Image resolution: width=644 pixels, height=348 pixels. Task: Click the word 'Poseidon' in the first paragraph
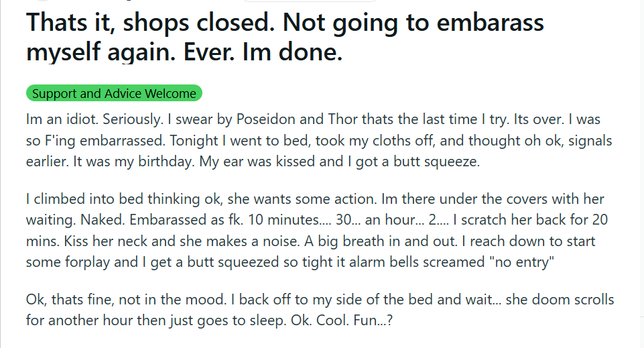click(266, 119)
